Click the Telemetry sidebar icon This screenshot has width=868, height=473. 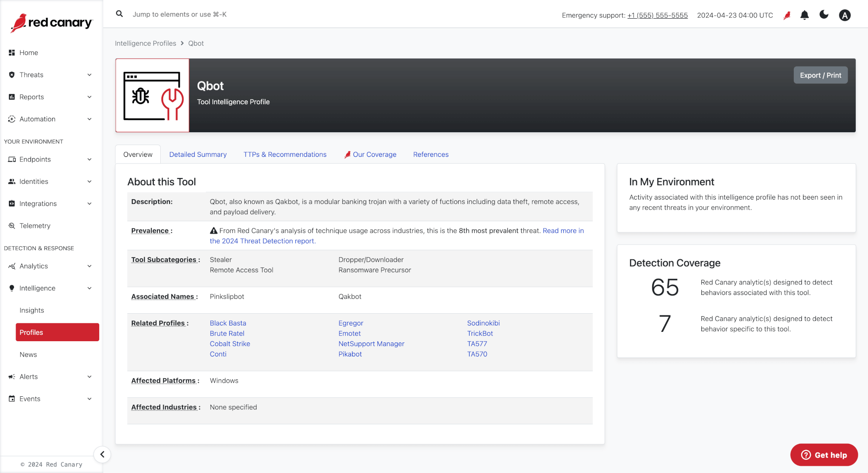click(12, 225)
